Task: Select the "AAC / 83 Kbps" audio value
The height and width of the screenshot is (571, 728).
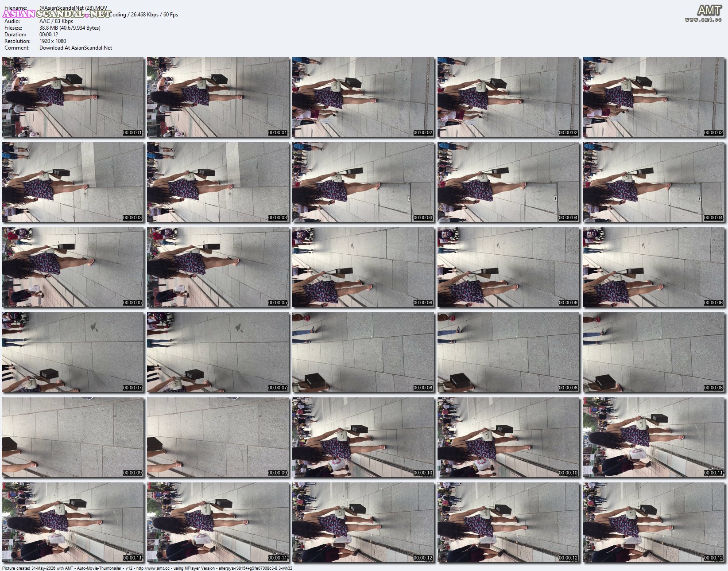Action: (x=56, y=21)
